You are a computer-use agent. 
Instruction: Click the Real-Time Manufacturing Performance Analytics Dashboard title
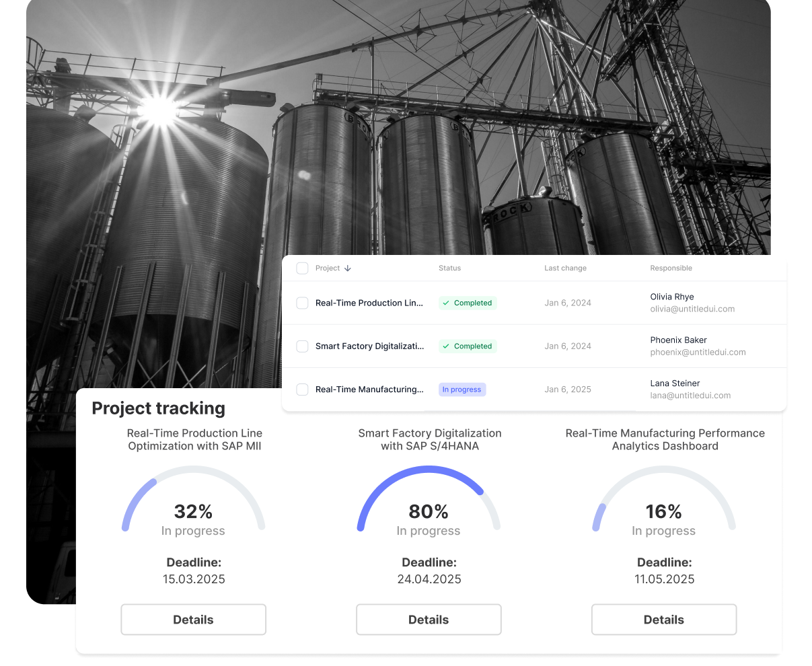(x=665, y=440)
